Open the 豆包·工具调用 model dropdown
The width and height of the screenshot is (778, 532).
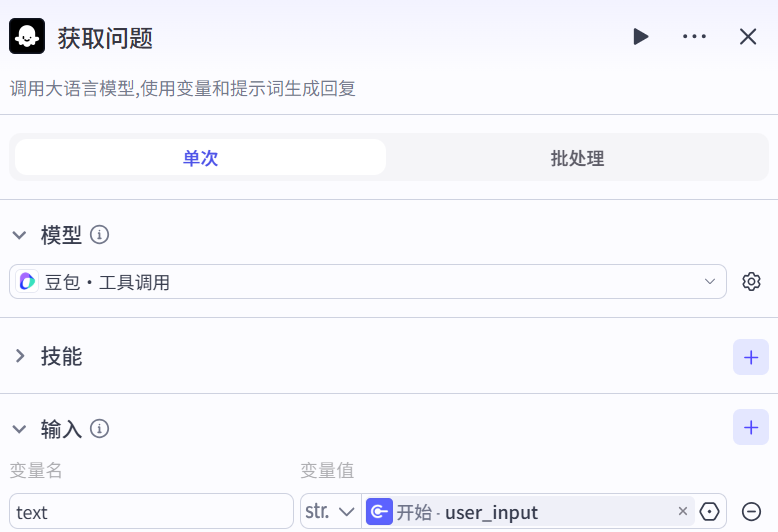tap(368, 282)
